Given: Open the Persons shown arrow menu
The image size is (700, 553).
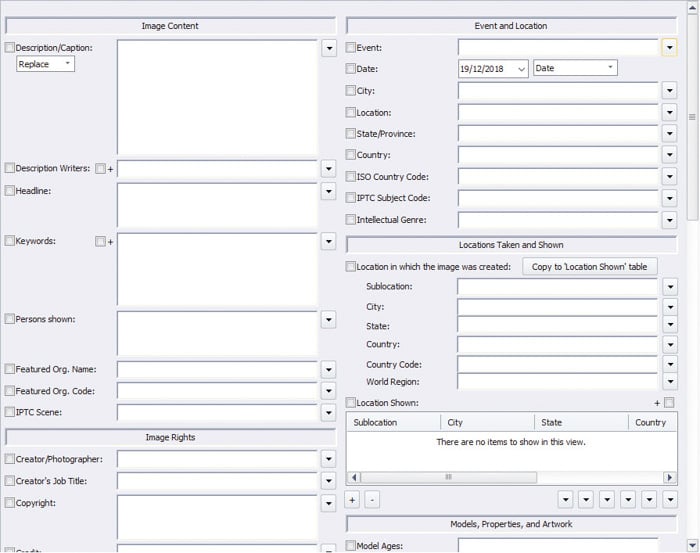Looking at the screenshot, I should (329, 320).
